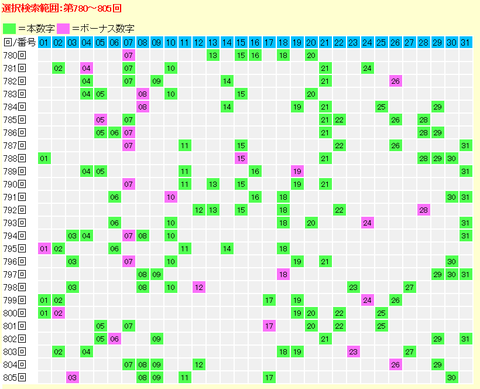Image resolution: width=480 pixels, height=389 pixels.
Task: Click green 14 in row 795回
Action: pyautogui.click(x=227, y=249)
